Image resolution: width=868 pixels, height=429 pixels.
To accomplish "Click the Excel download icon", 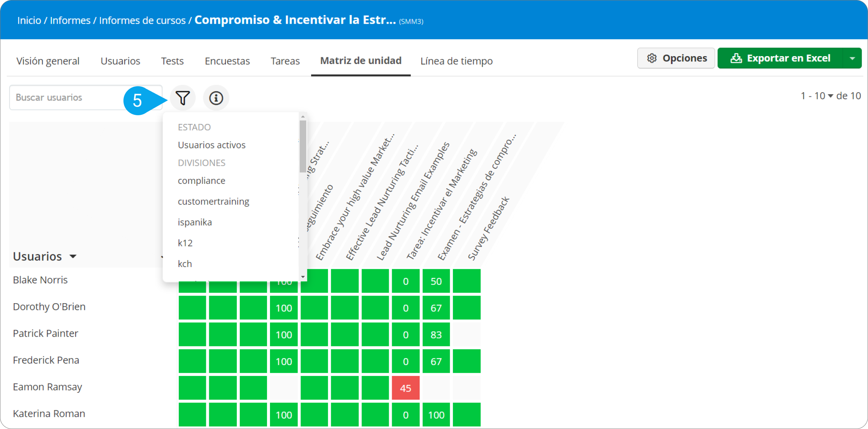I will [x=736, y=58].
